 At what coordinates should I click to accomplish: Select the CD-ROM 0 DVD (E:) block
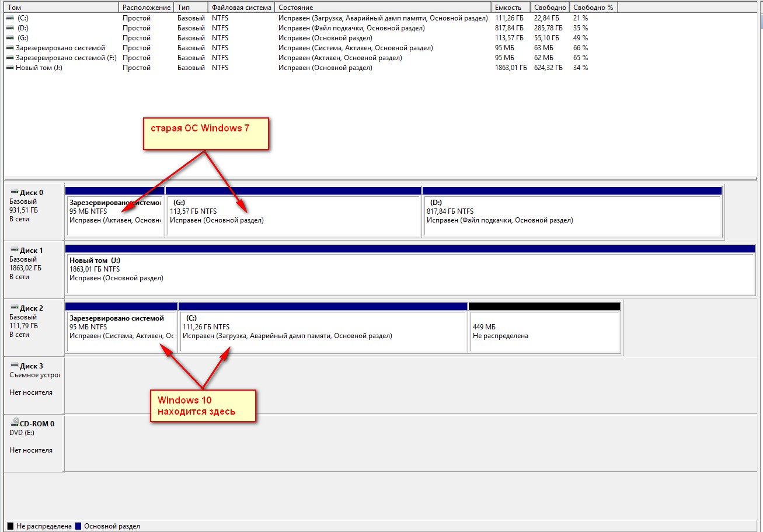(34, 443)
